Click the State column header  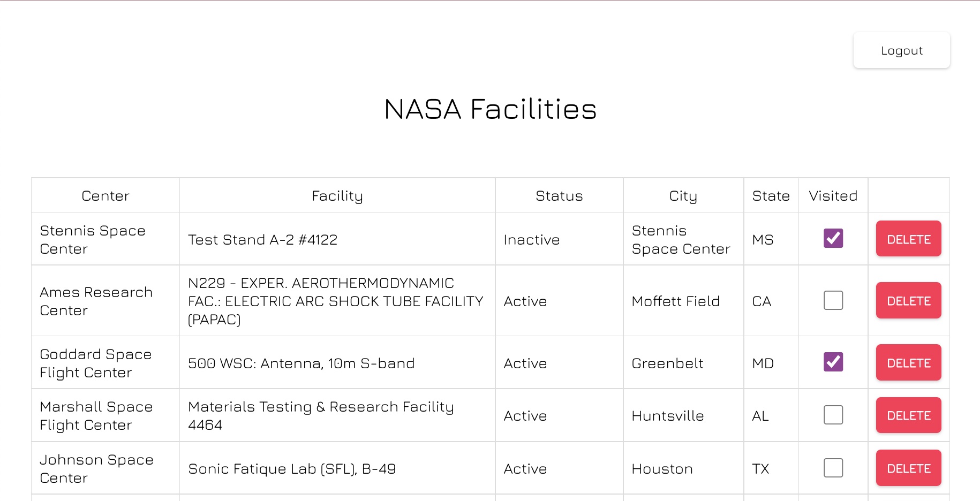771,196
